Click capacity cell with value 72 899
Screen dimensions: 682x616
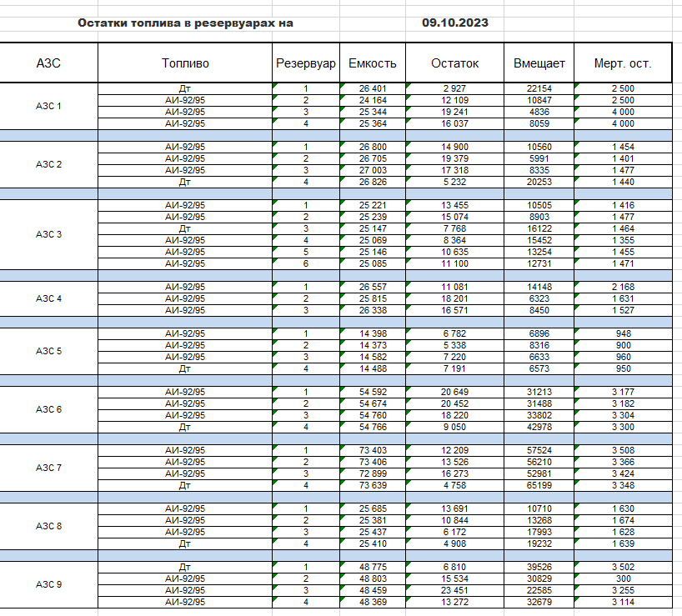373,473
